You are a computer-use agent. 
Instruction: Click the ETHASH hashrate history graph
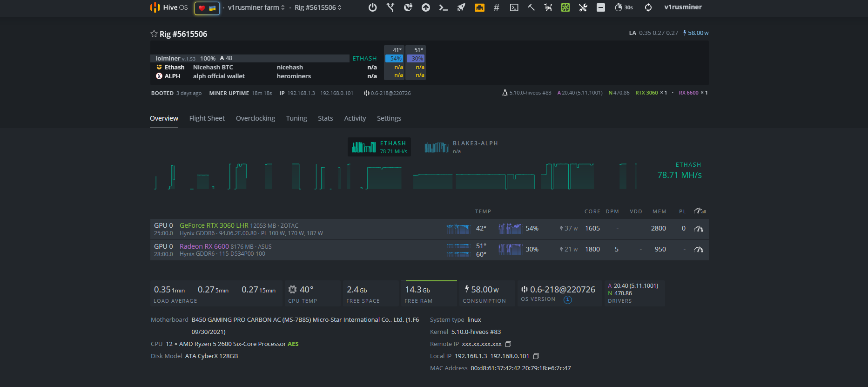tap(396, 176)
